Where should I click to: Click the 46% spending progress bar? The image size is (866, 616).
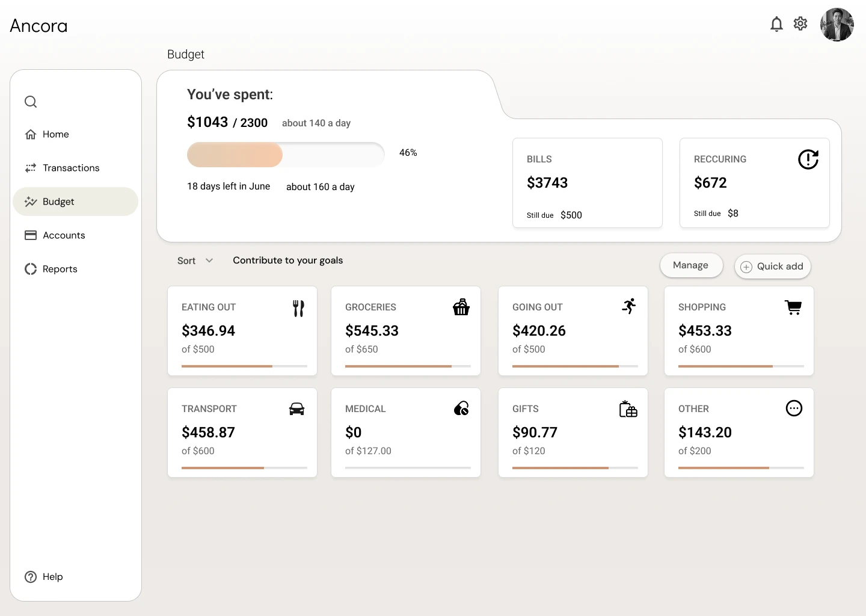pyautogui.click(x=286, y=155)
